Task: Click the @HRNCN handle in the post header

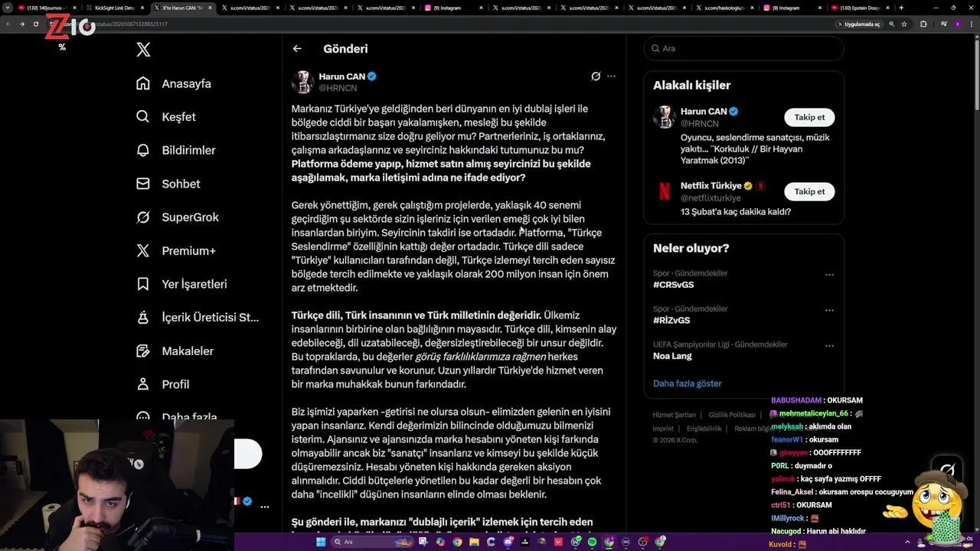Action: tap(338, 88)
